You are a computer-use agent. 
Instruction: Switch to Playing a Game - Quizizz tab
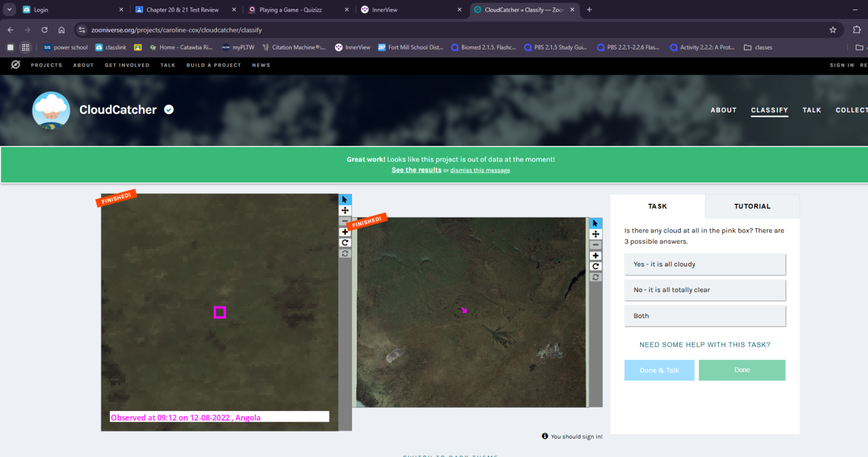(x=299, y=10)
